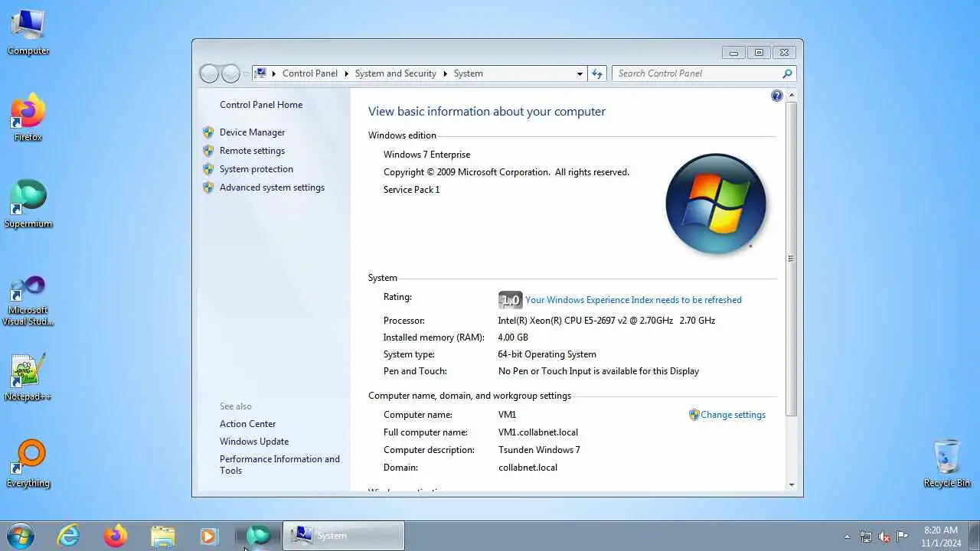Open Performance Information and Tools link
Viewport: 980px width, 551px height.
tap(279, 465)
